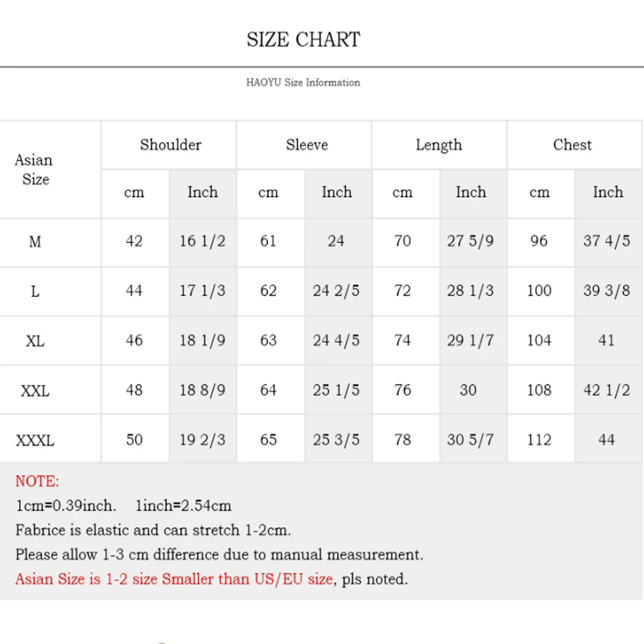The height and width of the screenshot is (644, 644).
Task: Click the red Asian Size smaller warning
Action: click(x=174, y=579)
